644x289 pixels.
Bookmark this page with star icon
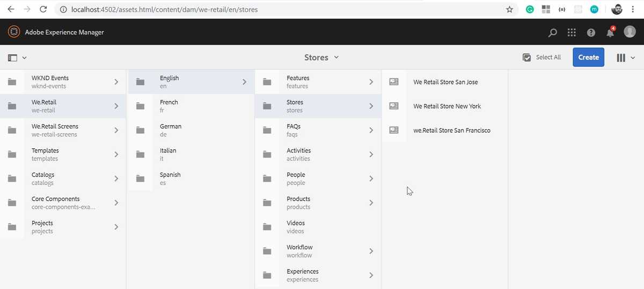click(x=510, y=9)
